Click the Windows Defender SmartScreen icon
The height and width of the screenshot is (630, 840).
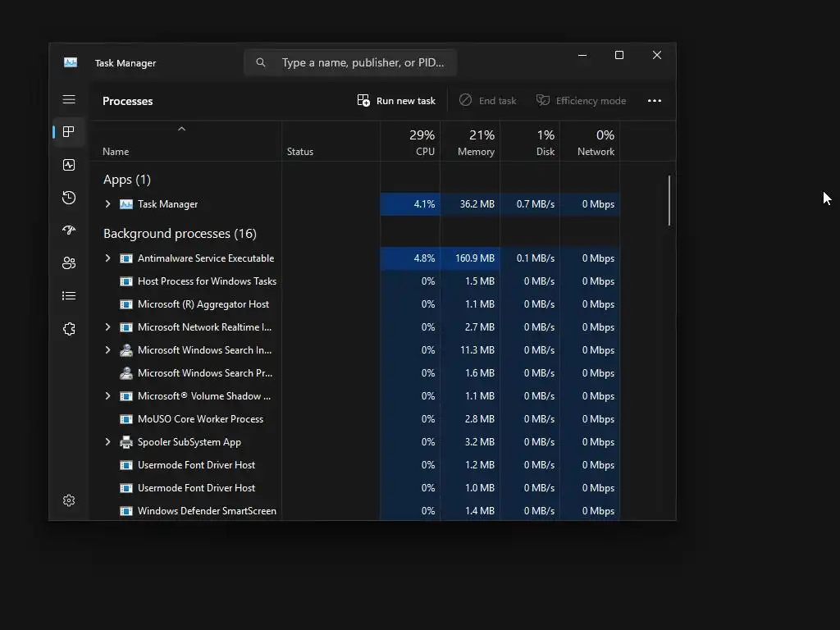126,511
